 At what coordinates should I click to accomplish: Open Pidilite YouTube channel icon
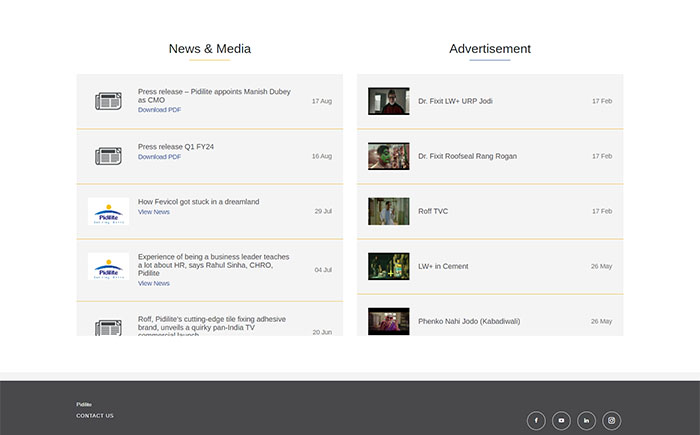pyautogui.click(x=561, y=420)
